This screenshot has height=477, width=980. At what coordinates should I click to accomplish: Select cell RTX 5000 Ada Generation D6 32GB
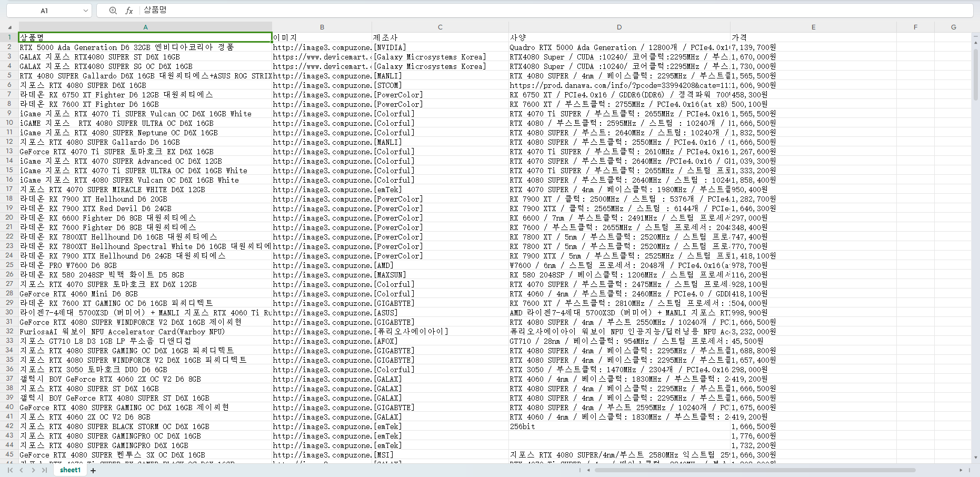145,47
